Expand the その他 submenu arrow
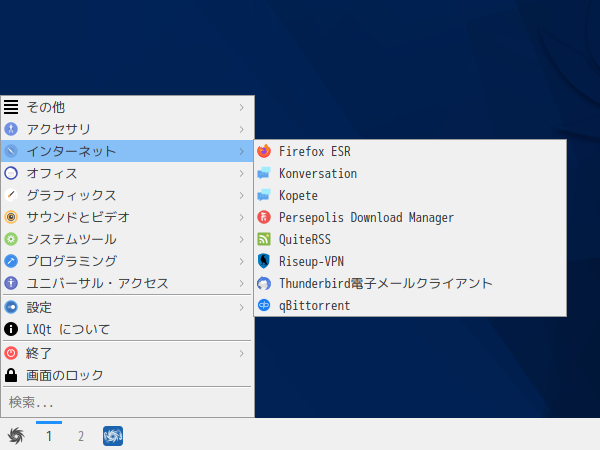 (x=241, y=108)
